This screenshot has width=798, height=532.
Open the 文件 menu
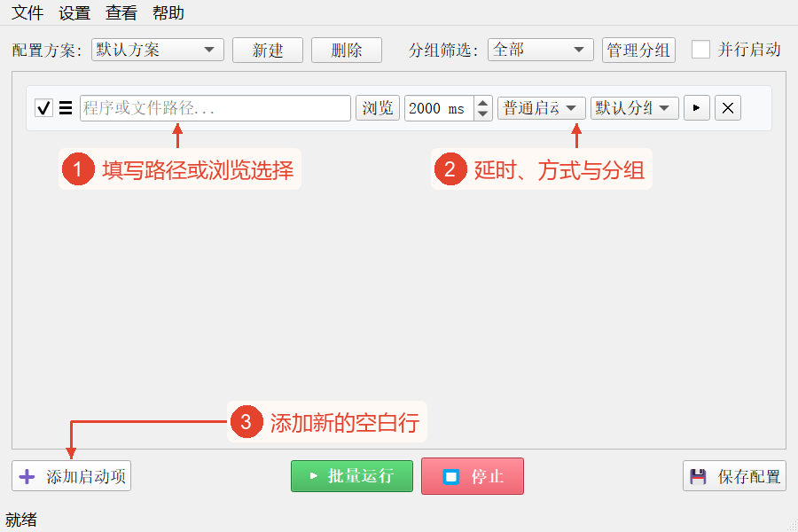(27, 12)
